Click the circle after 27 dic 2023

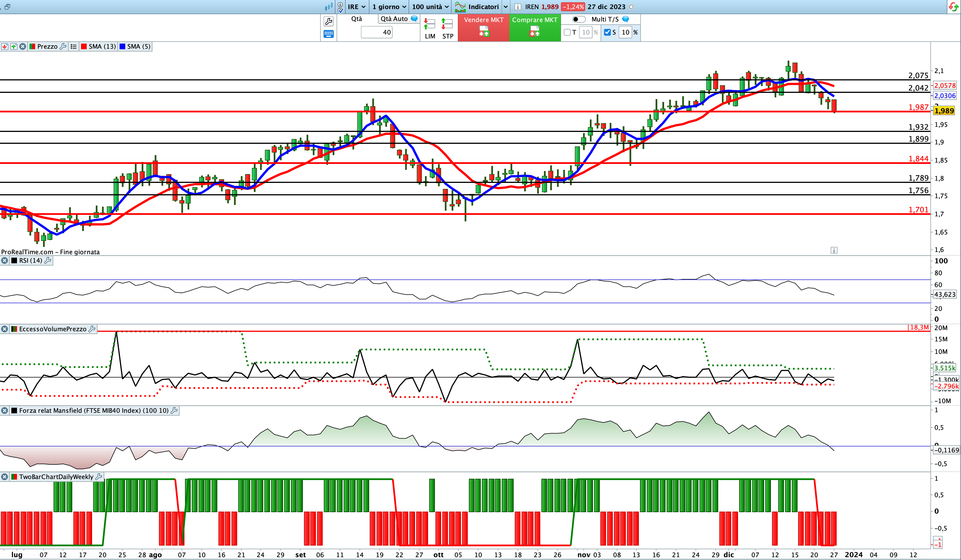(631, 7)
